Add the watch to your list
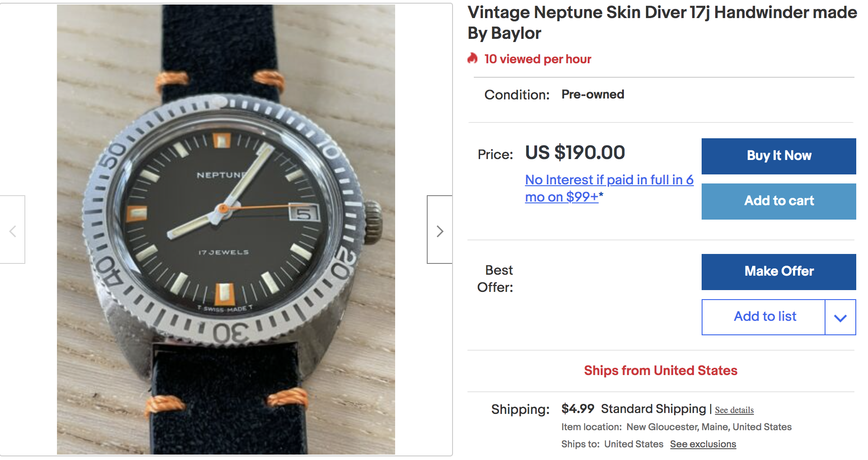 (x=764, y=317)
